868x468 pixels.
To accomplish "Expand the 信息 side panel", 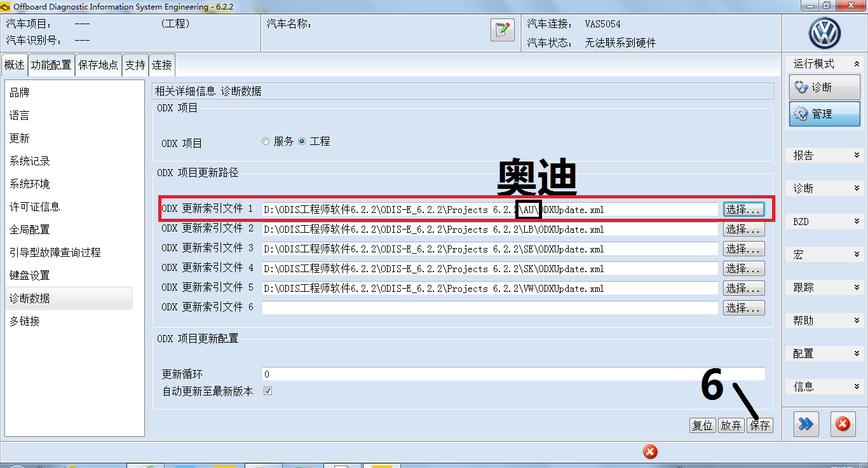I will click(x=825, y=387).
